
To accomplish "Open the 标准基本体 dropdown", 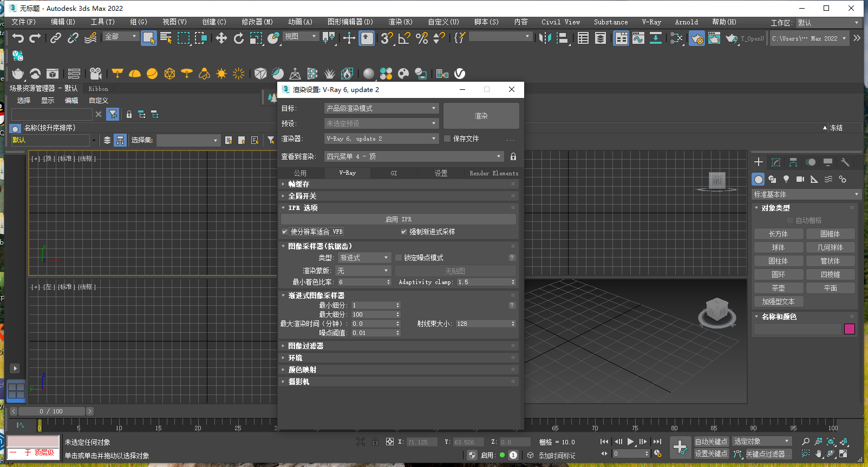I will 806,194.
